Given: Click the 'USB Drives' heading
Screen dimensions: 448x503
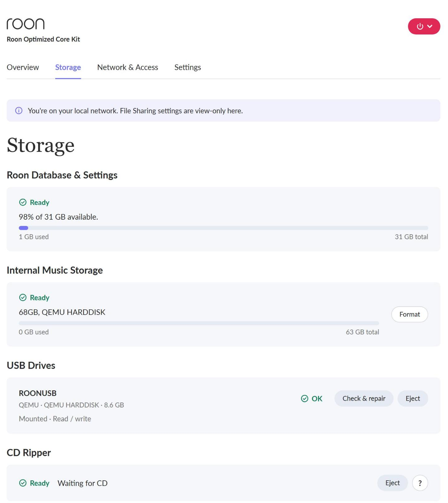Looking at the screenshot, I should (x=31, y=366).
